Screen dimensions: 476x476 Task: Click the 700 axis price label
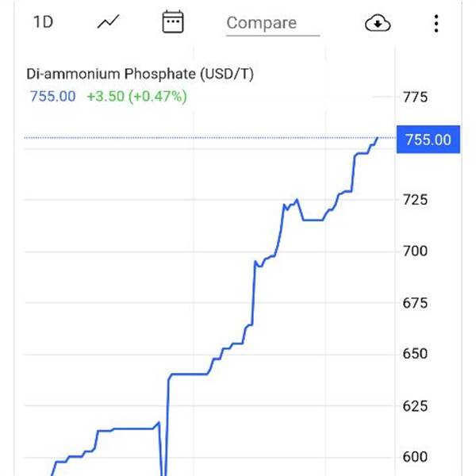point(415,251)
